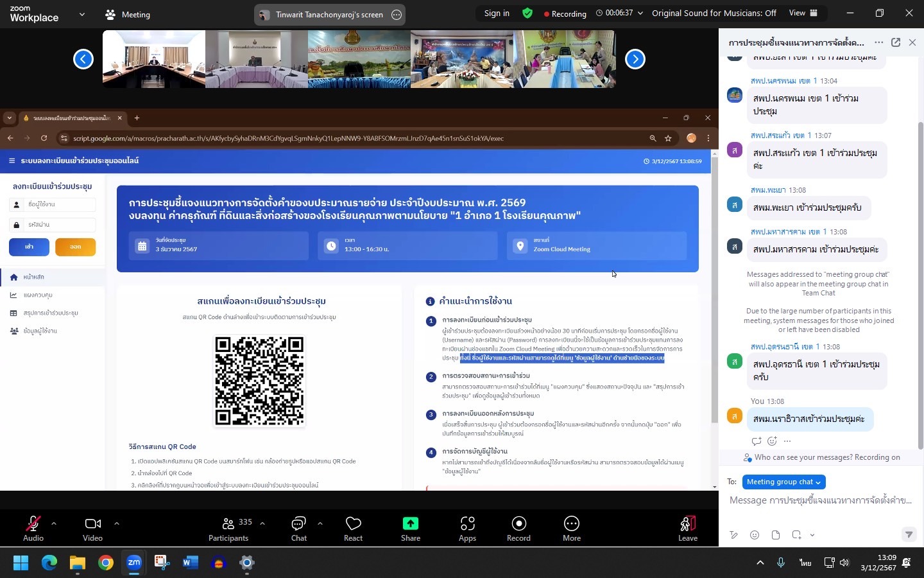Attach a file in chat

tap(776, 535)
